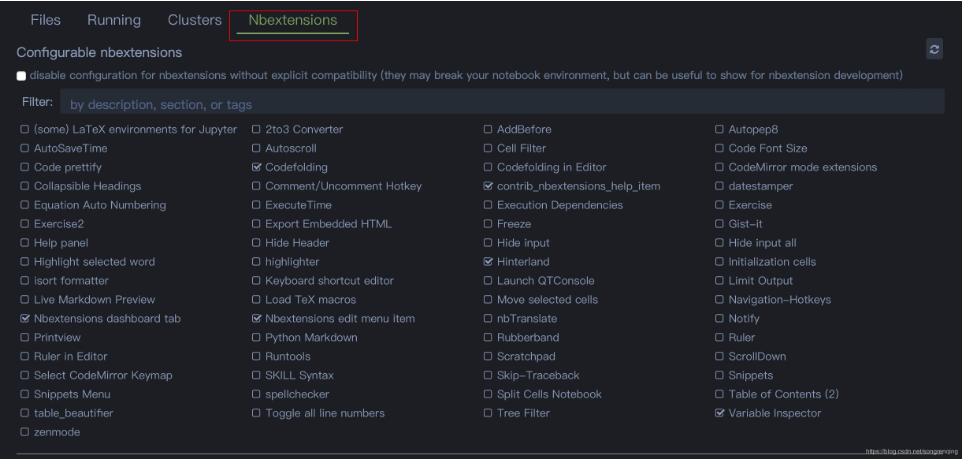This screenshot has height=460, width=963.
Task: Disable the Codefolding extension checkbox
Action: tap(257, 167)
